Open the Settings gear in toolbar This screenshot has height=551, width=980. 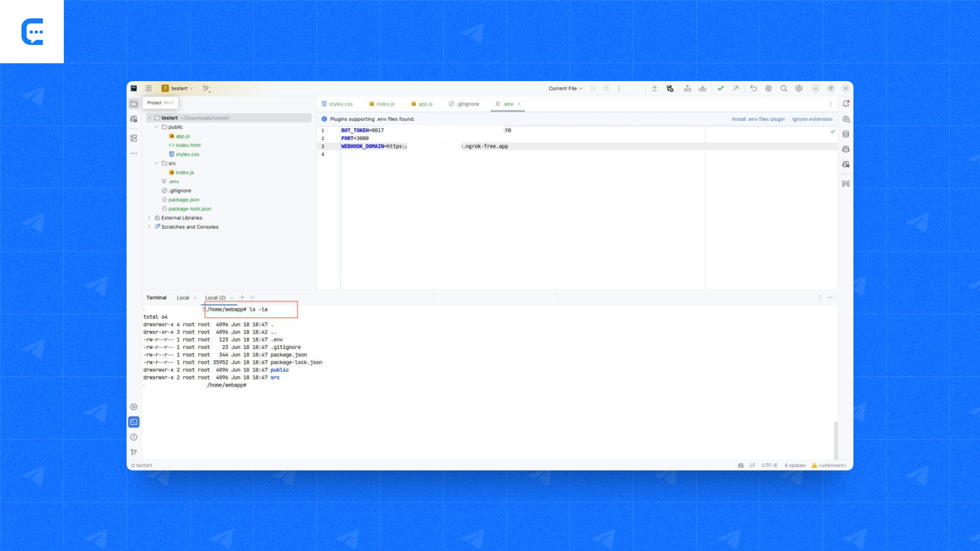pos(799,88)
